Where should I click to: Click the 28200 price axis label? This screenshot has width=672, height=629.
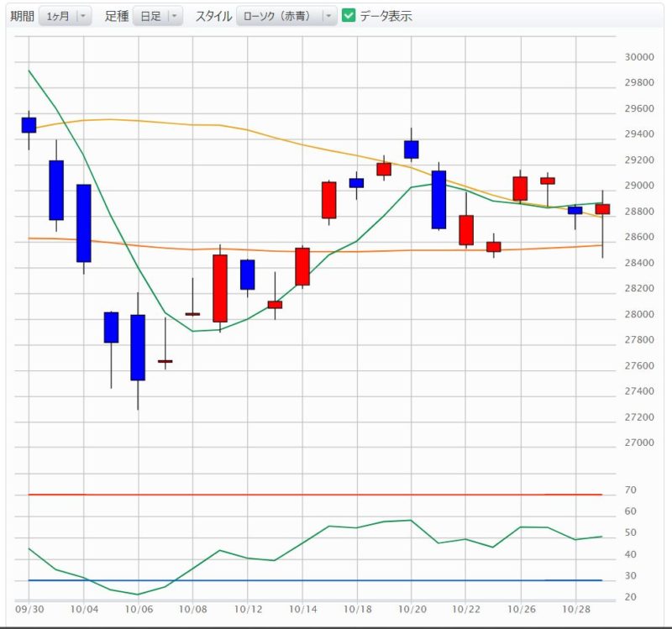639,288
